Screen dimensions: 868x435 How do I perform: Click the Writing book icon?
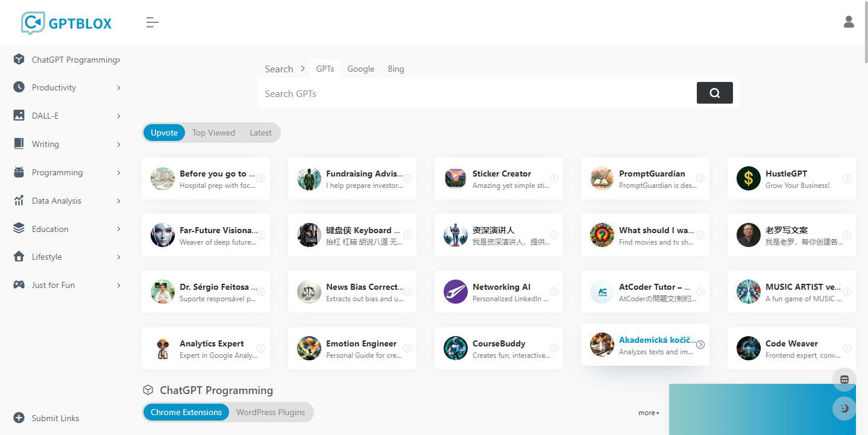click(19, 144)
